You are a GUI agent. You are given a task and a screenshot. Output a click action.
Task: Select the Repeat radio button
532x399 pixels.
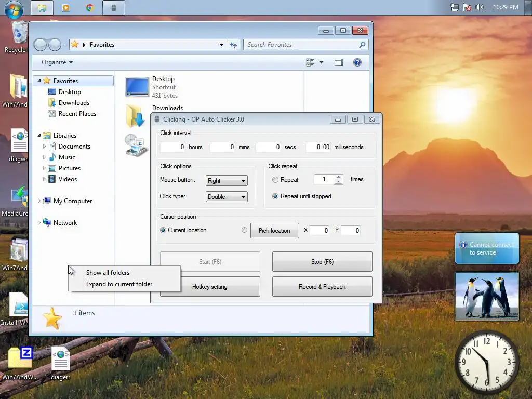pos(275,180)
